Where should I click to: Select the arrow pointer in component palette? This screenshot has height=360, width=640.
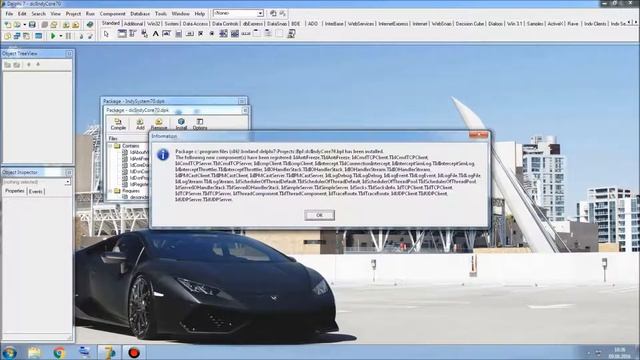[107, 34]
